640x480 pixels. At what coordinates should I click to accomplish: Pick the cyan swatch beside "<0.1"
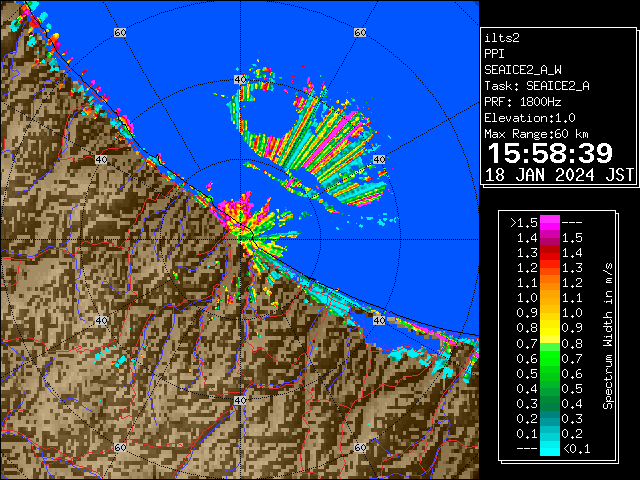tap(550, 449)
